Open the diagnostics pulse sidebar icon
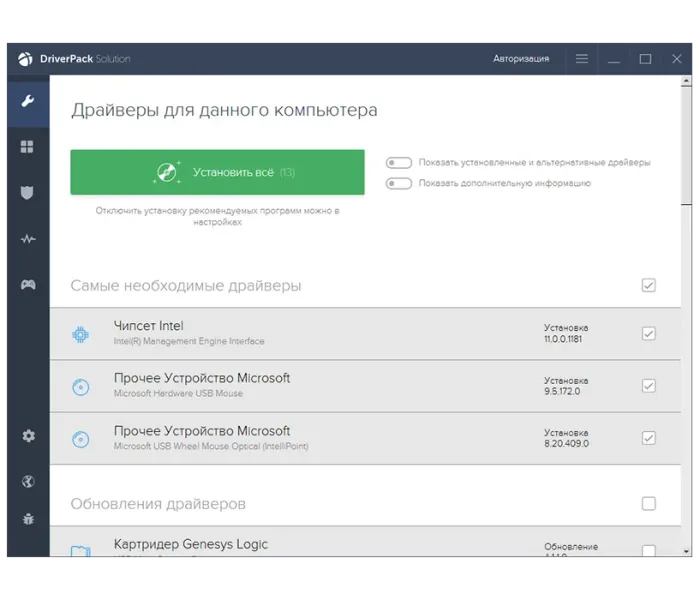This screenshot has height=600, width=700. tap(27, 239)
